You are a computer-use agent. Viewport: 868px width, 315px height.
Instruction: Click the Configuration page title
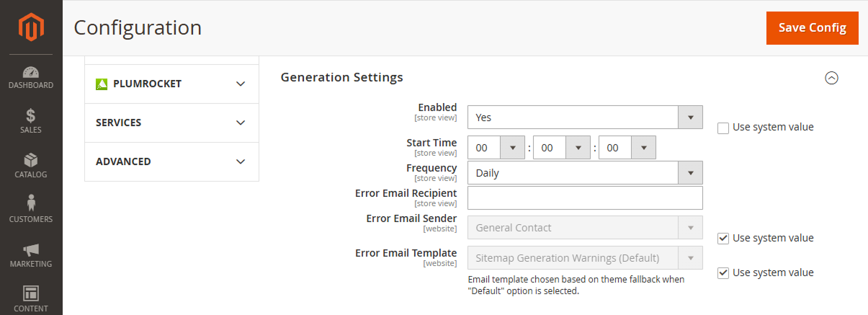pyautogui.click(x=138, y=28)
